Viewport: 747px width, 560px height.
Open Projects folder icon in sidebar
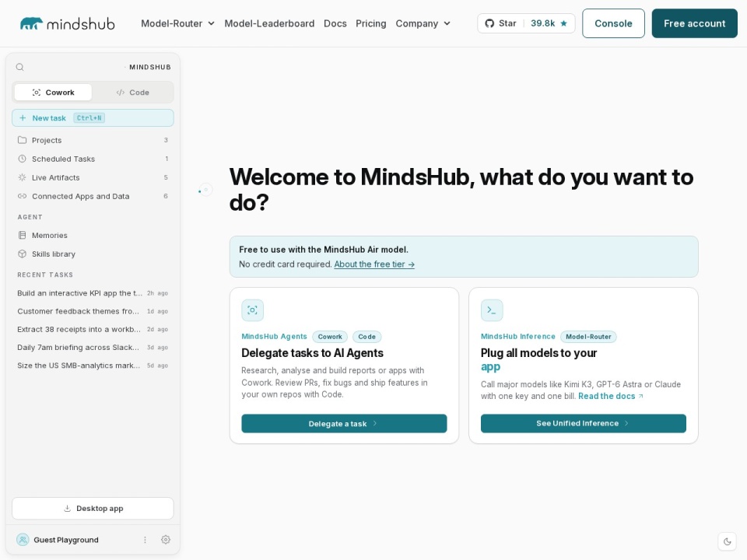pyautogui.click(x=22, y=140)
